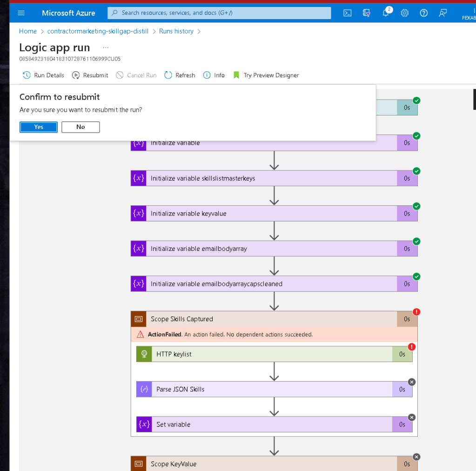Click the scope icon of Scope Skills Captured

(x=139, y=319)
